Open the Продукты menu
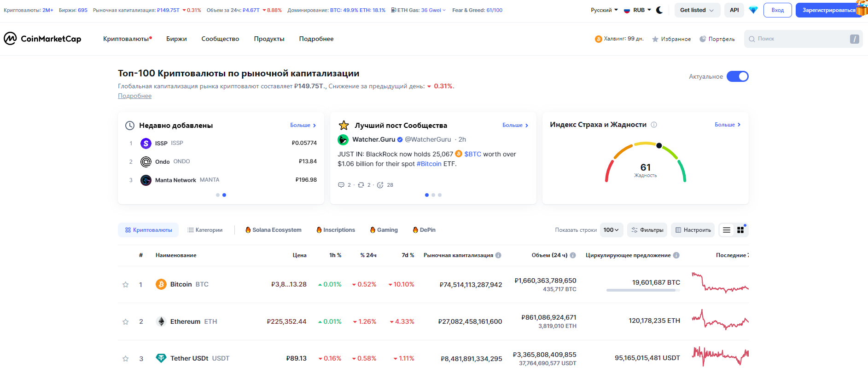868x373 pixels. click(x=269, y=39)
